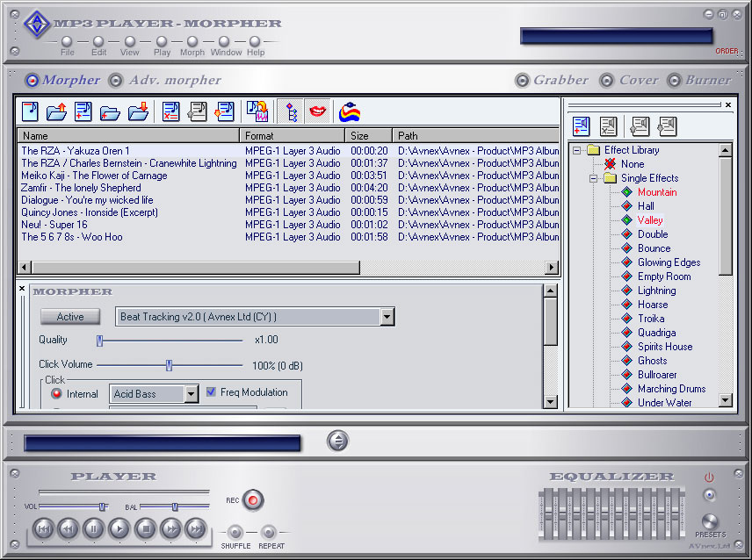Click the red REC record button
The width and height of the screenshot is (752, 560).
click(x=253, y=500)
